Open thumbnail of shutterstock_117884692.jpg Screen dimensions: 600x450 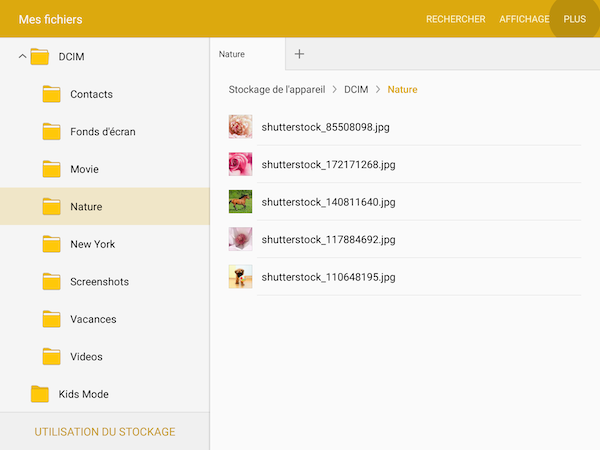pyautogui.click(x=240, y=239)
